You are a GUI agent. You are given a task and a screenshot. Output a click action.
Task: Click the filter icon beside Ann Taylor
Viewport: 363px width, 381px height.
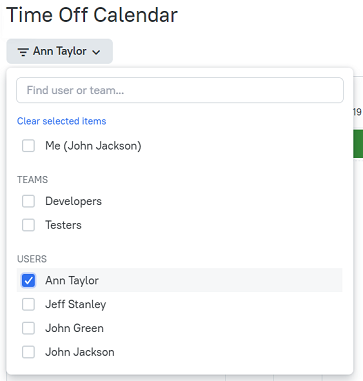pos(23,52)
